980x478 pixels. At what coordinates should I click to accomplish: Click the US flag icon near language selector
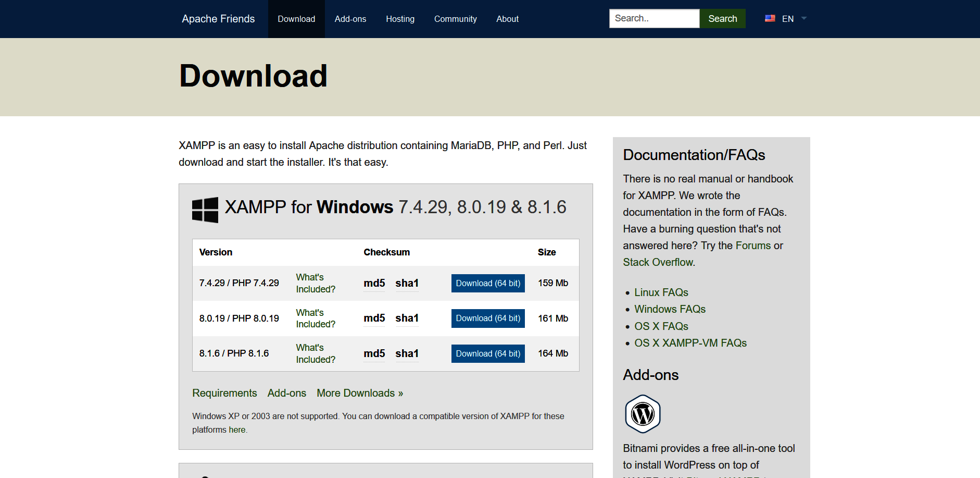[770, 18]
